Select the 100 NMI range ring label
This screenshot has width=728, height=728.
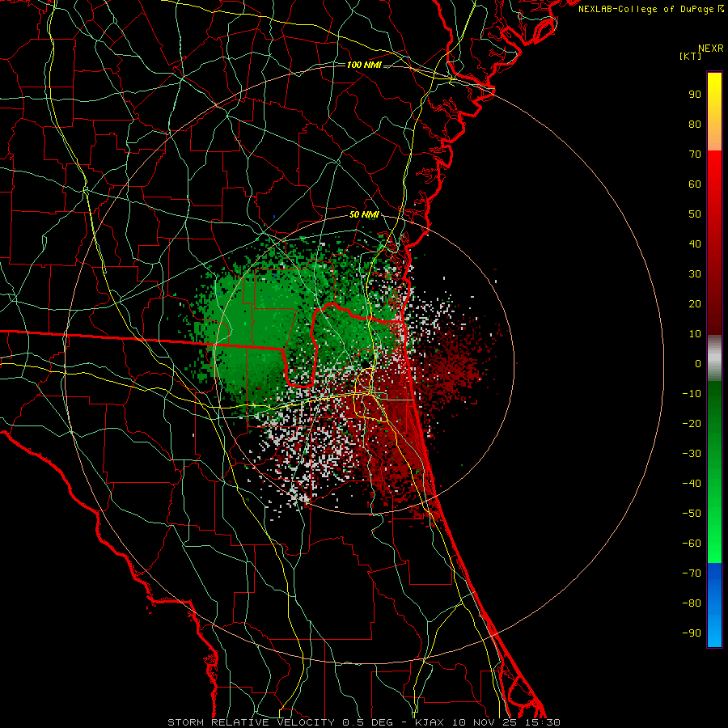click(x=364, y=65)
